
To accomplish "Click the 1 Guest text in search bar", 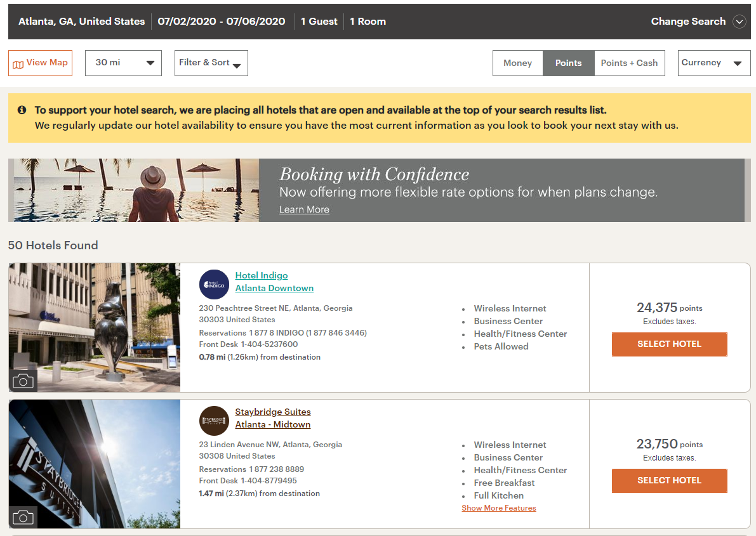I will tap(319, 22).
